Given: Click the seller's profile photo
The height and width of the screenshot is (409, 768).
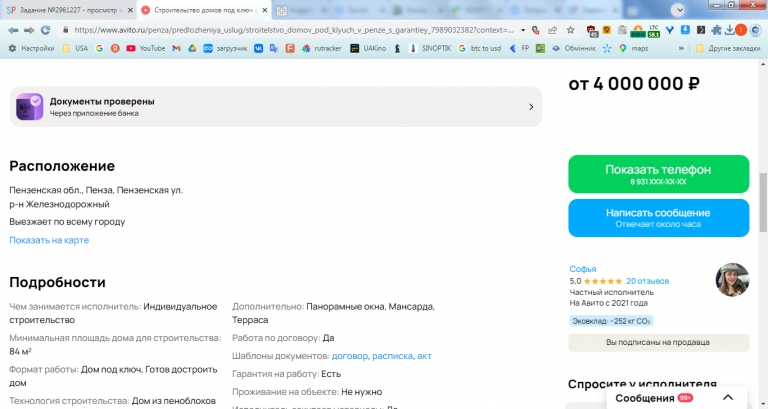Looking at the screenshot, I should 732,280.
